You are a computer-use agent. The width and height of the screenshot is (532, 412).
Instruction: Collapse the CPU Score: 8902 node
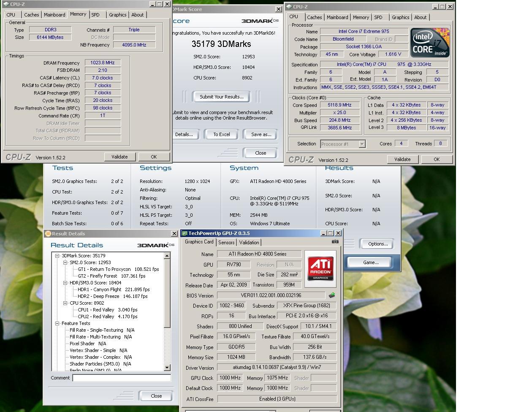coord(65,303)
